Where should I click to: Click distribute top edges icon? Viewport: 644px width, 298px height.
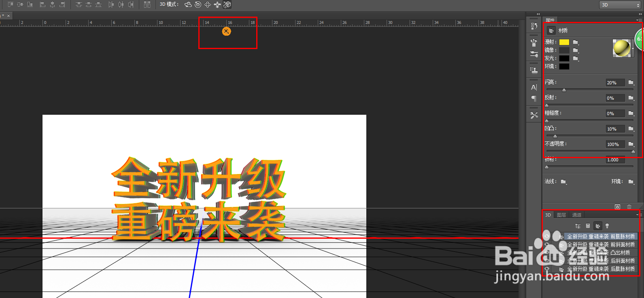tap(79, 4)
